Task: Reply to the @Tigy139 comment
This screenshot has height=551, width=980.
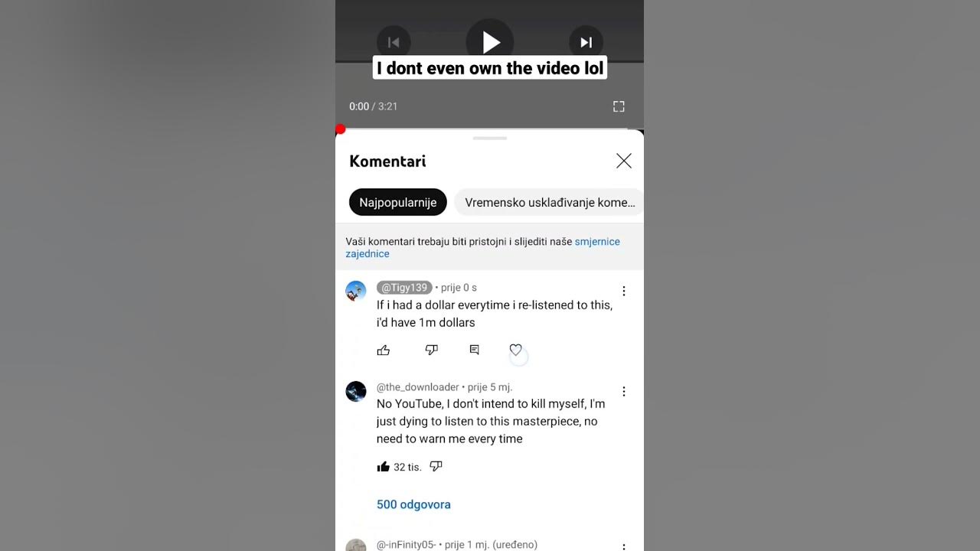Action: coord(475,350)
